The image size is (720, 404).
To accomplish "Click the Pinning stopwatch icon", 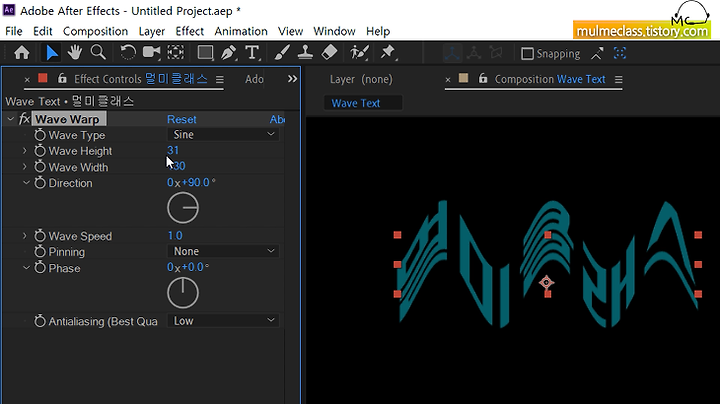I will point(40,252).
